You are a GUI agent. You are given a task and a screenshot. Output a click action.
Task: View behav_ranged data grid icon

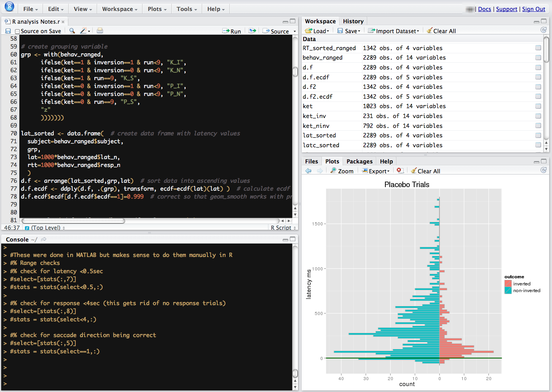pos(538,58)
